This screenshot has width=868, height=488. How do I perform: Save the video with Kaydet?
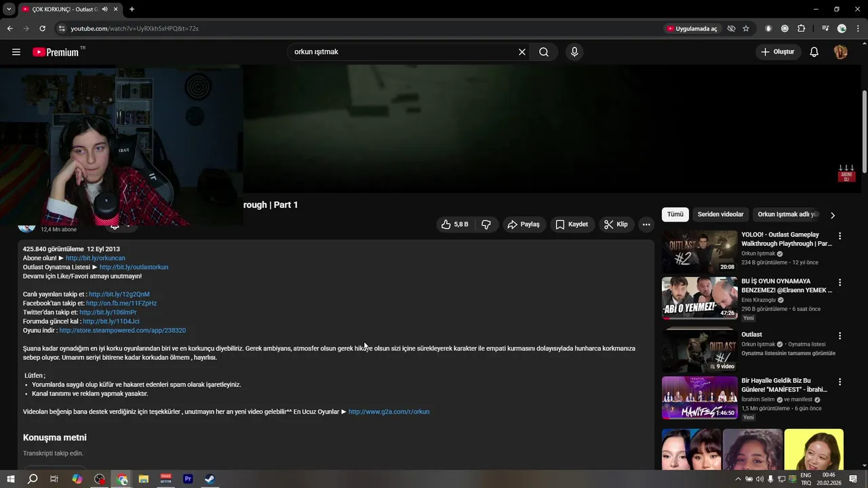pos(572,224)
